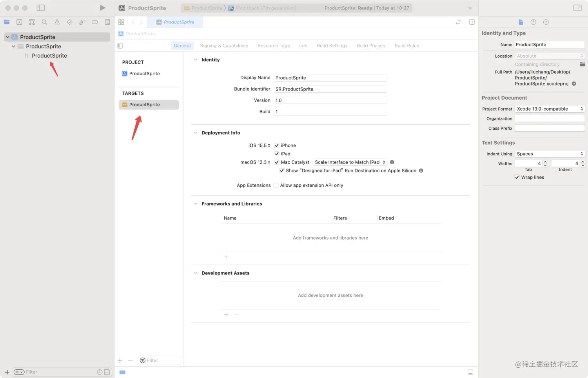588x378 pixels.
Task: Toggle Show Designed for iPad checkbox
Action: coord(281,171)
